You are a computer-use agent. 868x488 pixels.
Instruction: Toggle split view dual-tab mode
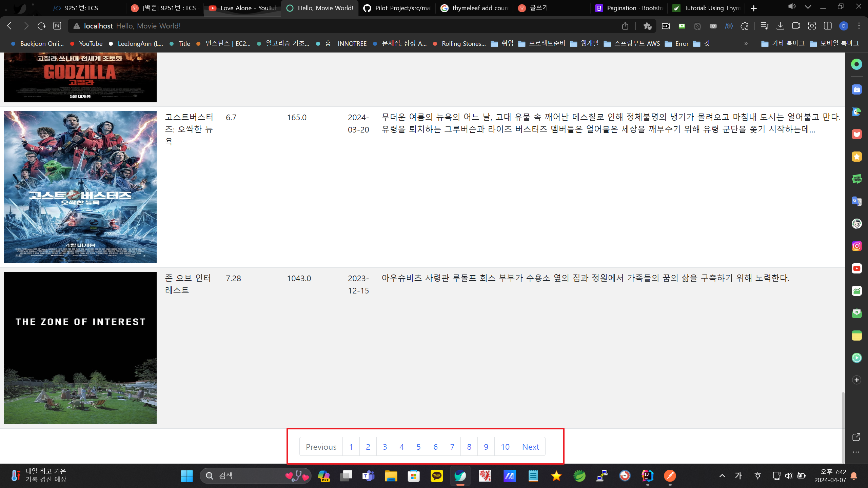tap(828, 26)
